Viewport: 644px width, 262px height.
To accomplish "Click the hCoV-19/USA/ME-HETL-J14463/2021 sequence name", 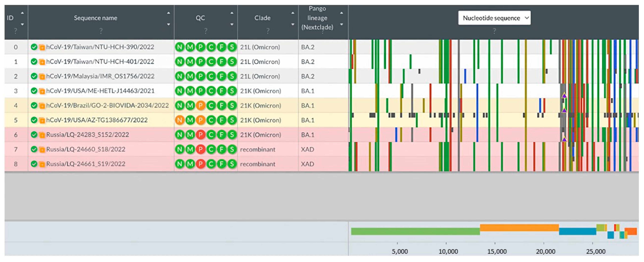I will pos(100,91).
